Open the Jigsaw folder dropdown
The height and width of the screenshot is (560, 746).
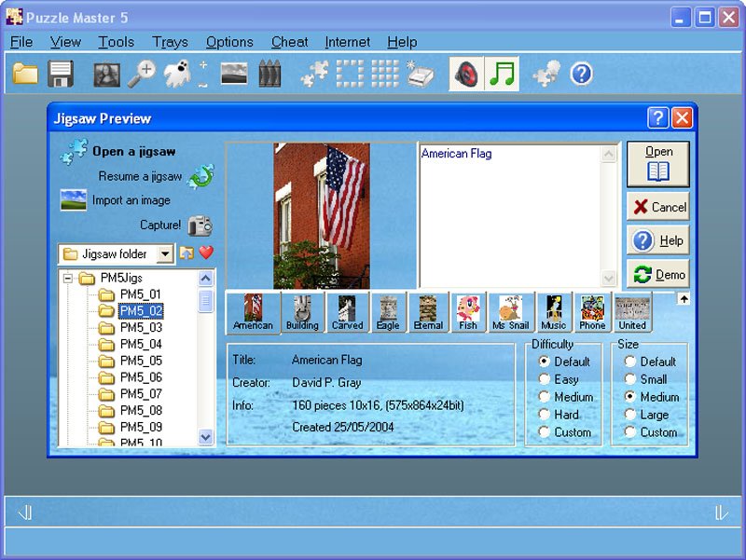(165, 253)
